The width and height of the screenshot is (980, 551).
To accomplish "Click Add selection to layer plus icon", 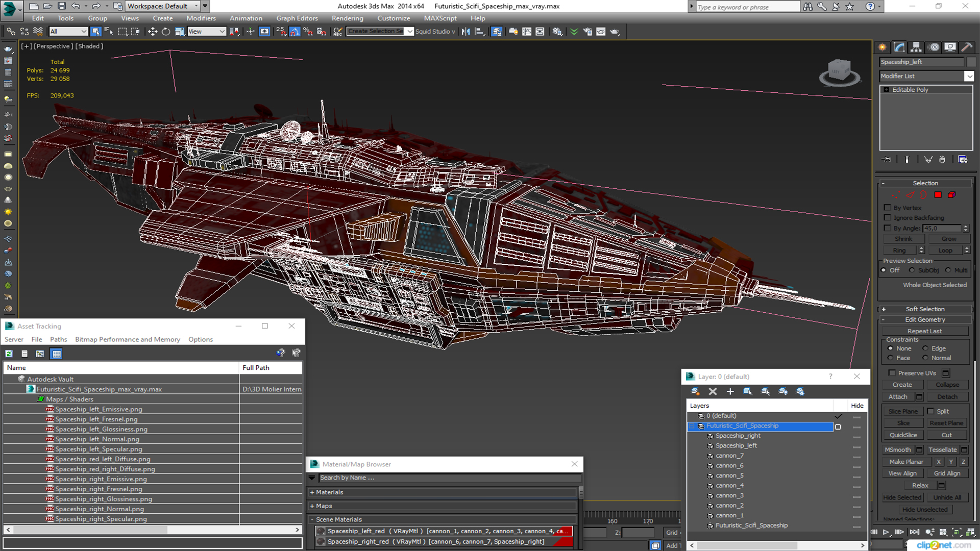I will [730, 391].
